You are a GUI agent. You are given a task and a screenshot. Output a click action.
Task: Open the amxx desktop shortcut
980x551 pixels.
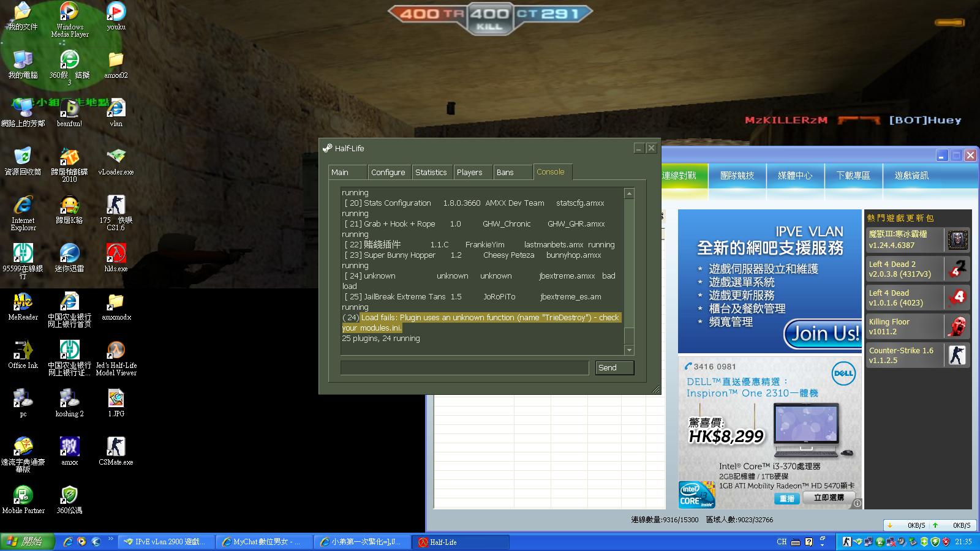(69, 451)
